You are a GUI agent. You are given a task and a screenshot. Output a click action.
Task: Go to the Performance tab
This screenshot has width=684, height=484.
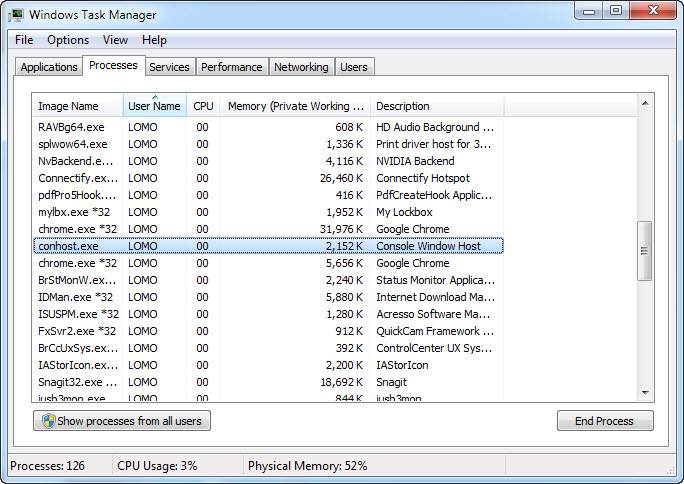coord(232,67)
